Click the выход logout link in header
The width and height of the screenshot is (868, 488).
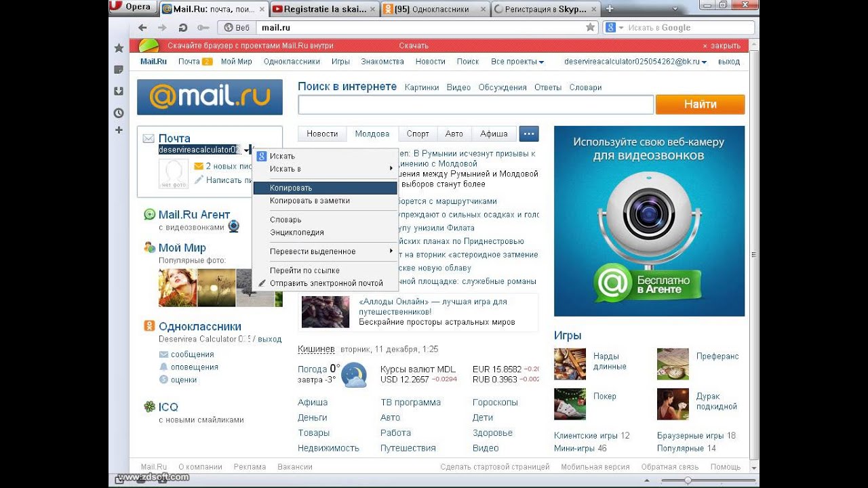coord(729,62)
